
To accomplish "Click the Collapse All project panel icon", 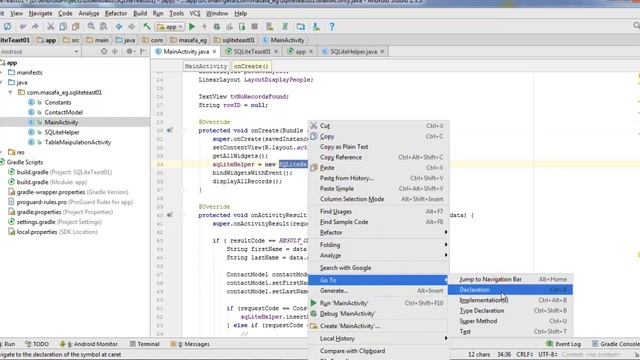I will [x=115, y=51].
